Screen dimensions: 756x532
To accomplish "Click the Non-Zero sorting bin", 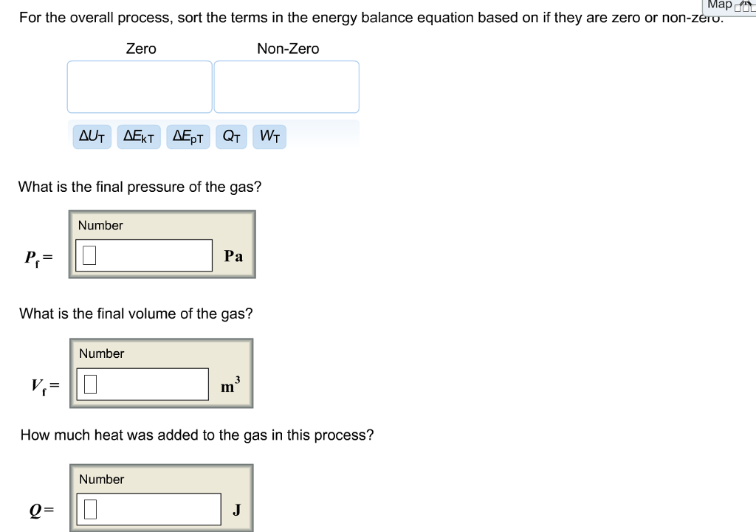I will 286,86.
